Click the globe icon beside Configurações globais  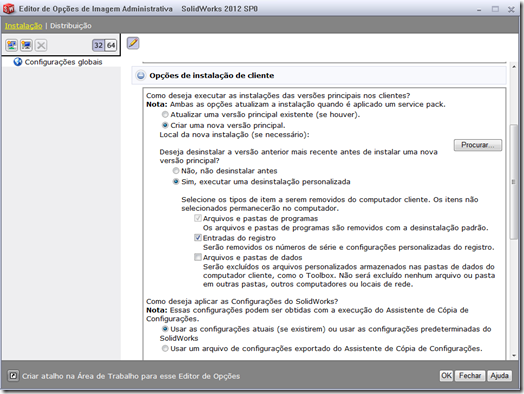(18, 62)
